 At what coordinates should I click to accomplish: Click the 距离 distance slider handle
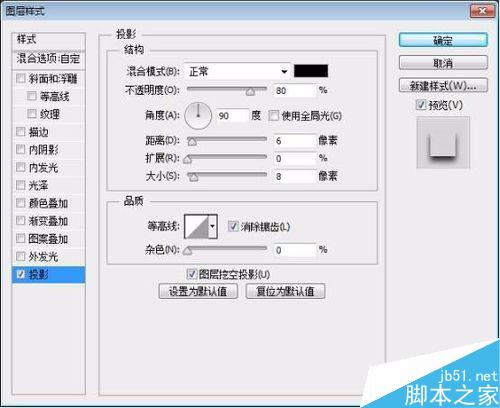tap(192, 142)
